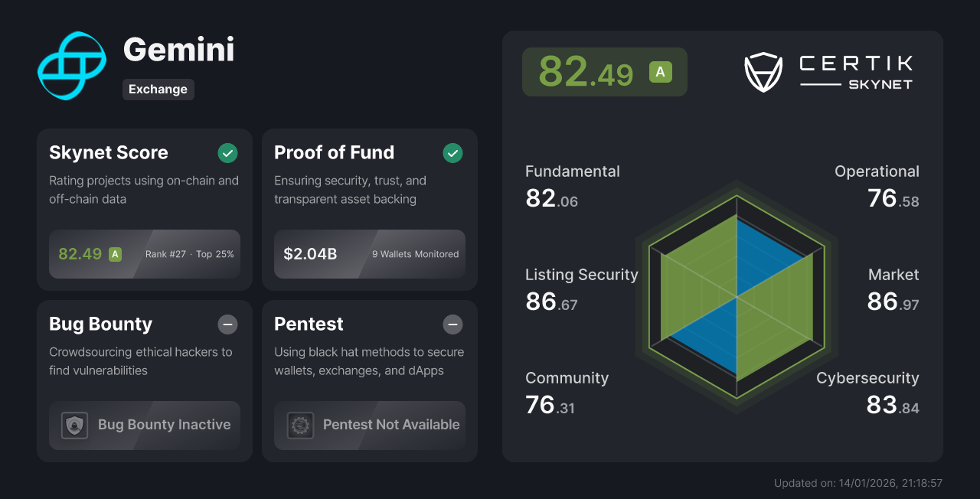
Task: Click the Pentest Not Available gear icon
Action: 299,426
